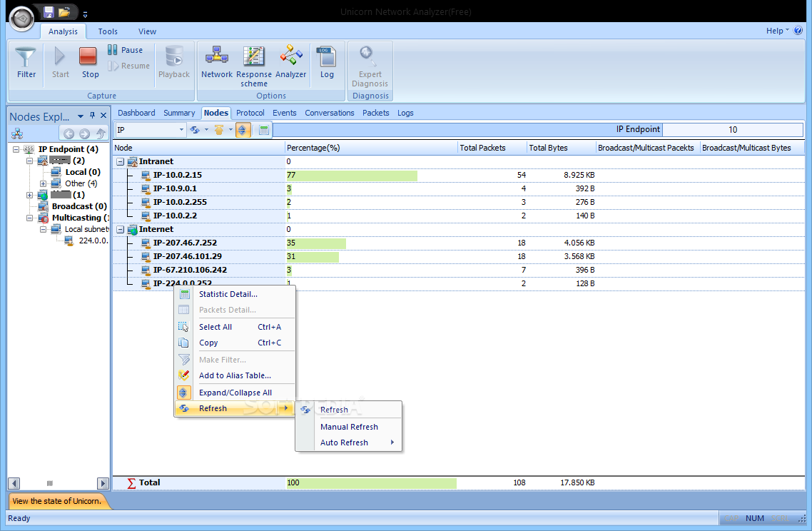This screenshot has height=531, width=812.
Task: Open the Logs tab
Action: (x=405, y=113)
